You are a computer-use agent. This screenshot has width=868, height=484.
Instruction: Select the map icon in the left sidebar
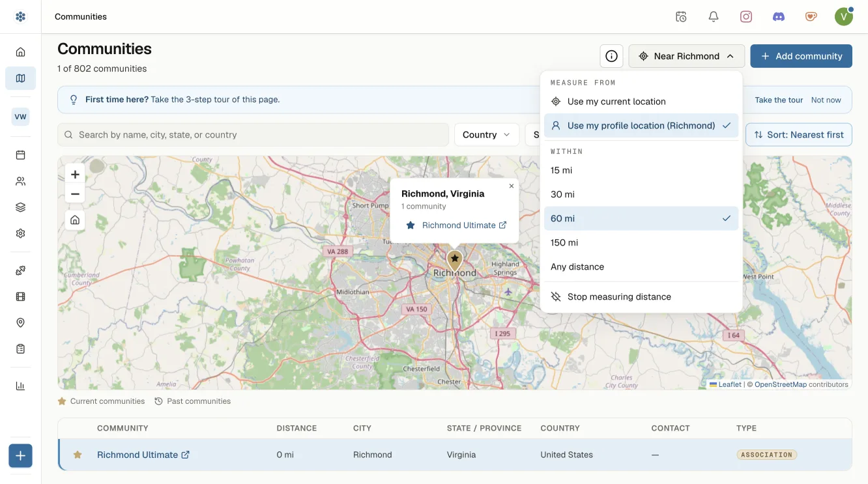point(20,78)
